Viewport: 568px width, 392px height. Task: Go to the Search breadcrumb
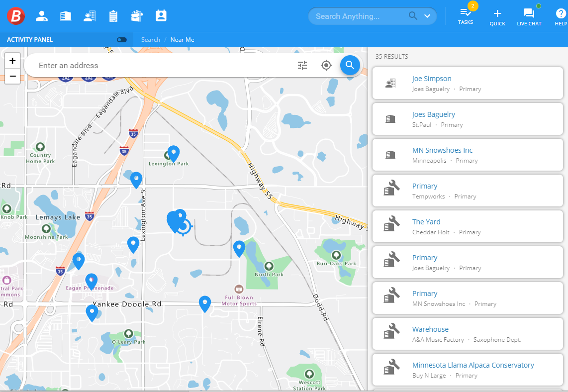(151, 40)
